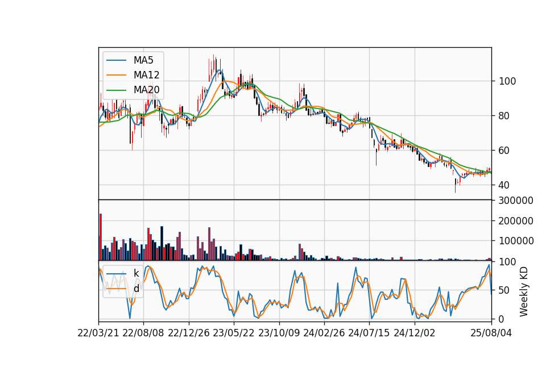Click the price axis tick 40
The image size is (546, 392).
tap(504, 185)
